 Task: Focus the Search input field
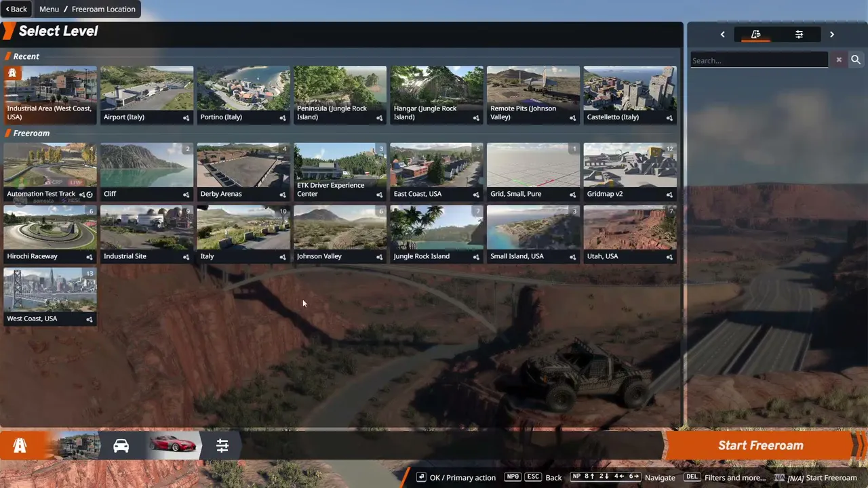tap(759, 60)
